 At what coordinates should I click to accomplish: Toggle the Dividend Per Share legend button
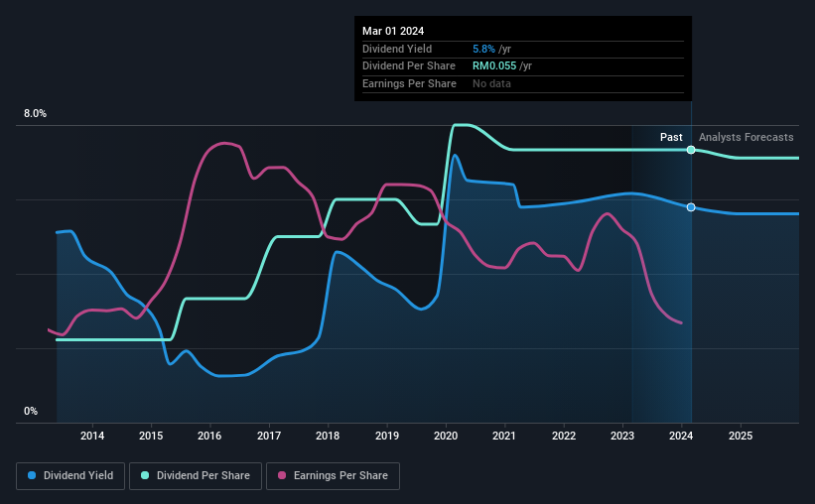coord(196,476)
